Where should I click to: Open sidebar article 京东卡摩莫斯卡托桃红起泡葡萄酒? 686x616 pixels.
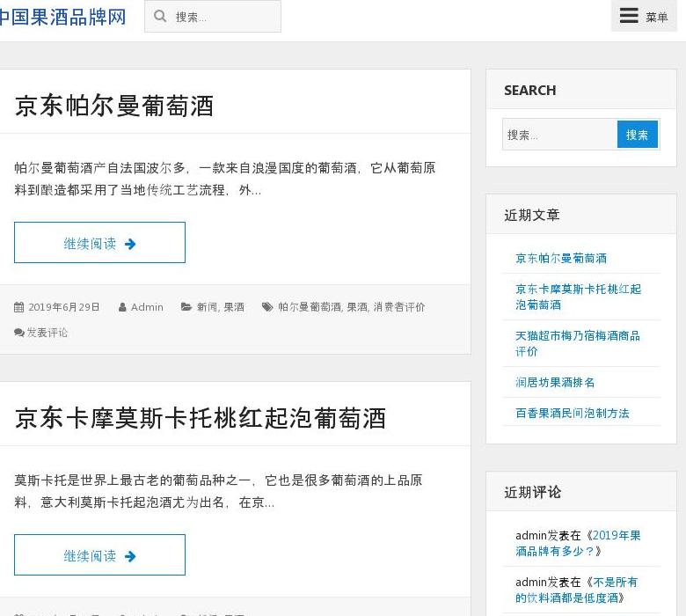[578, 297]
